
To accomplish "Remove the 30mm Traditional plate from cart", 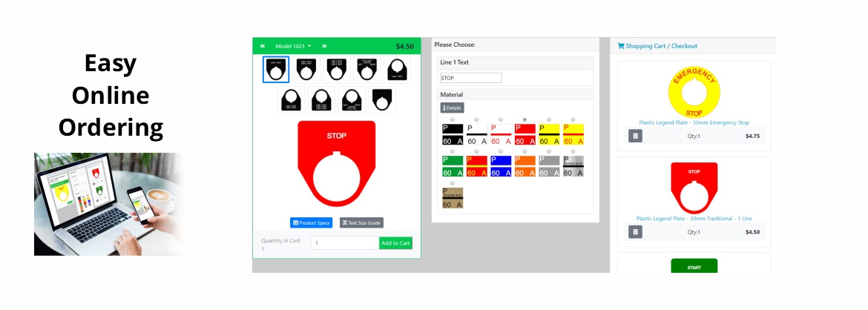I will tap(636, 232).
